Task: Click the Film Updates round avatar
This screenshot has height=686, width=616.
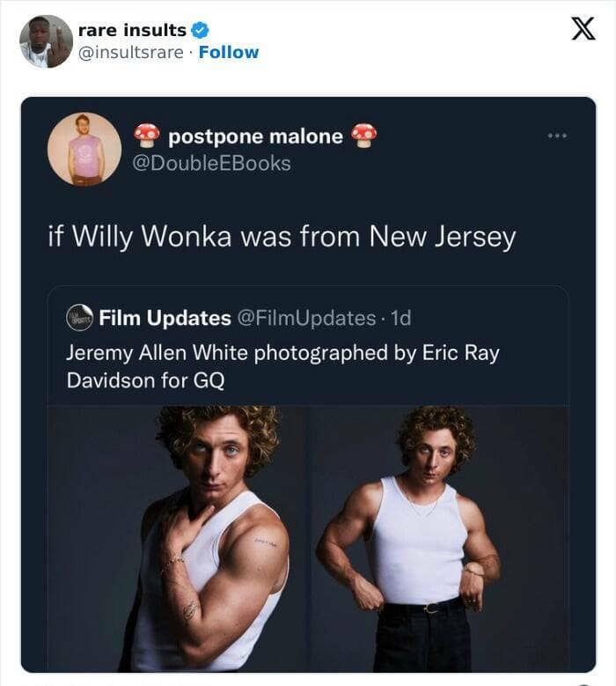Action: pos(79,318)
